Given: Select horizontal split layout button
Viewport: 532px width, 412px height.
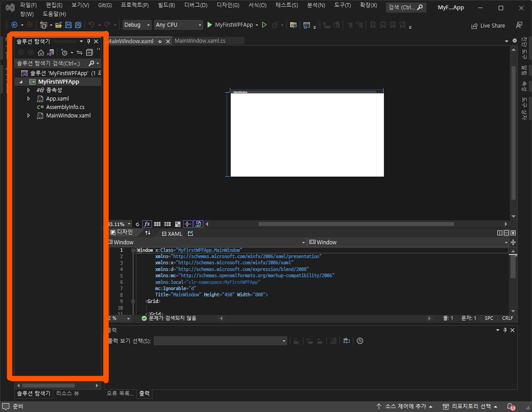Looking at the screenshot, I should pos(506,233).
